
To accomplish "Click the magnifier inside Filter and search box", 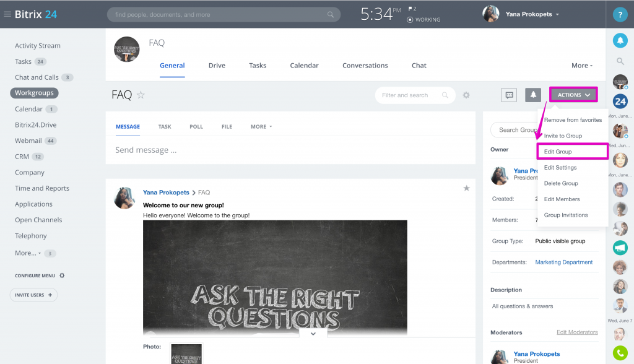I will [x=445, y=95].
